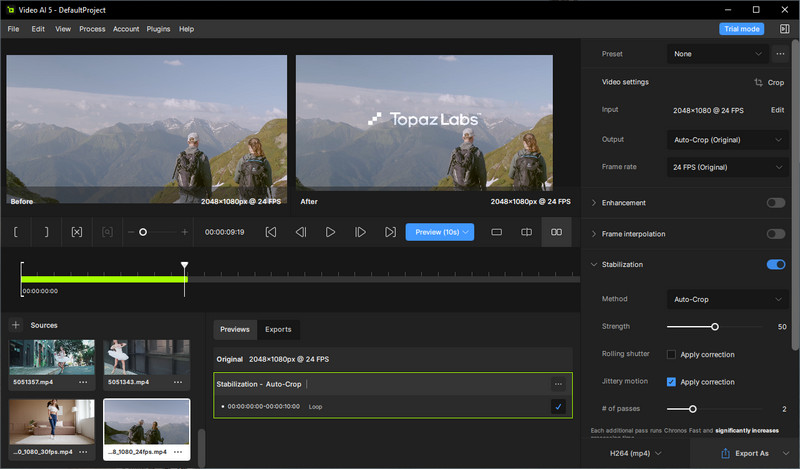
Task: Switch to single view layout
Action: coord(496,232)
